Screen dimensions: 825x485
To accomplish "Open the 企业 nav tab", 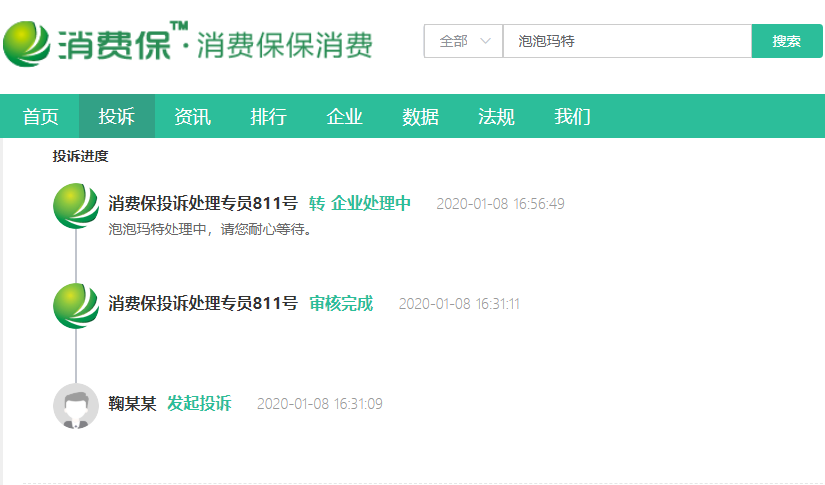I will click(x=345, y=116).
